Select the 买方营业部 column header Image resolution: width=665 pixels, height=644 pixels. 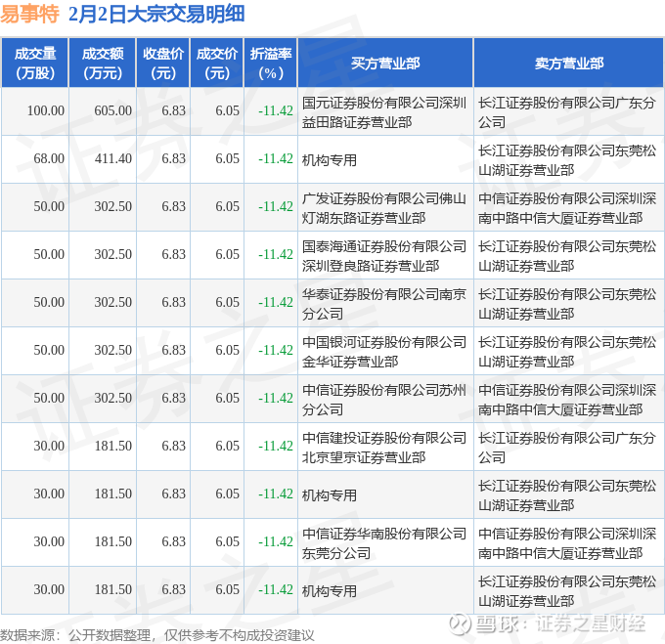pos(385,64)
